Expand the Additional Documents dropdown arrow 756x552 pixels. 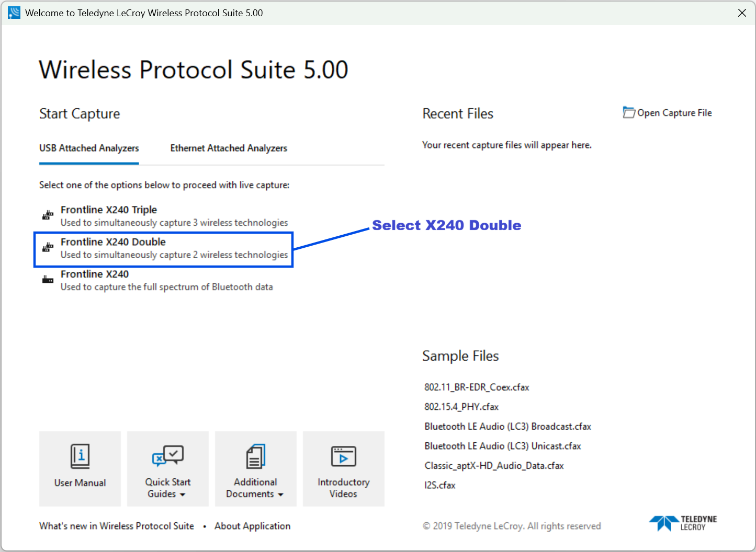(280, 494)
